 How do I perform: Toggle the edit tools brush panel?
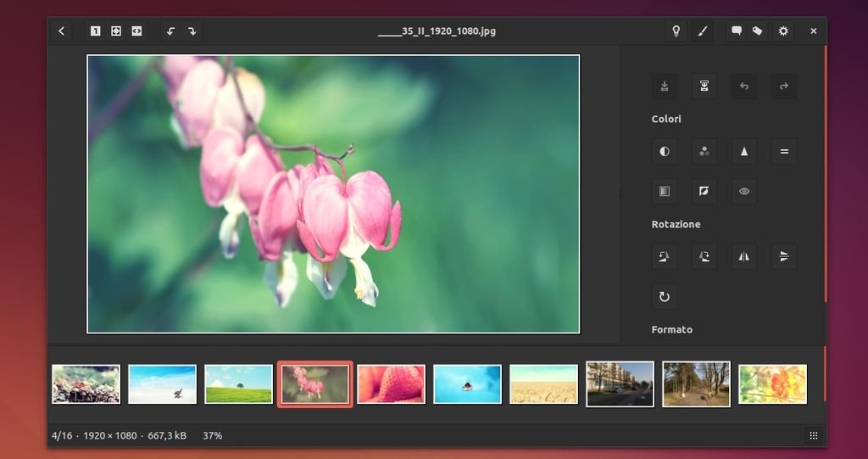tap(702, 31)
